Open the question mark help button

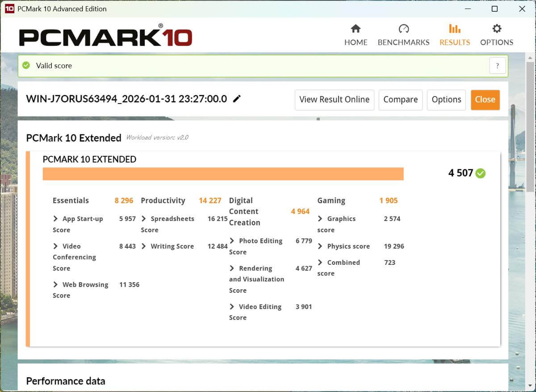(497, 66)
